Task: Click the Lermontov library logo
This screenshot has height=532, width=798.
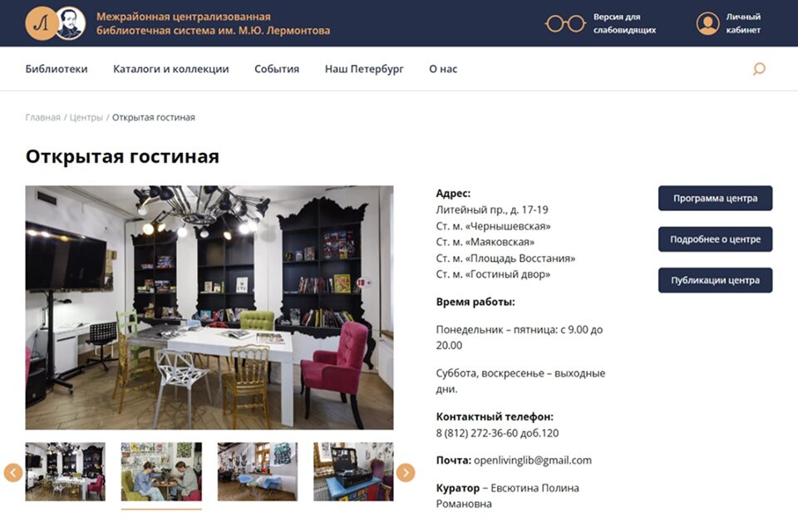Action: point(55,23)
